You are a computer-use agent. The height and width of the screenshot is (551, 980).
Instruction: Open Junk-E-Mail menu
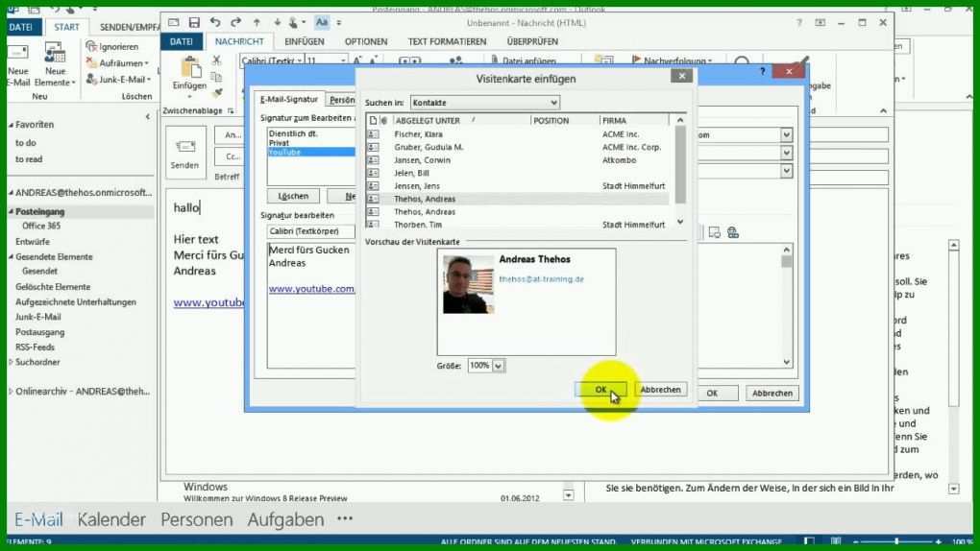pos(119,80)
